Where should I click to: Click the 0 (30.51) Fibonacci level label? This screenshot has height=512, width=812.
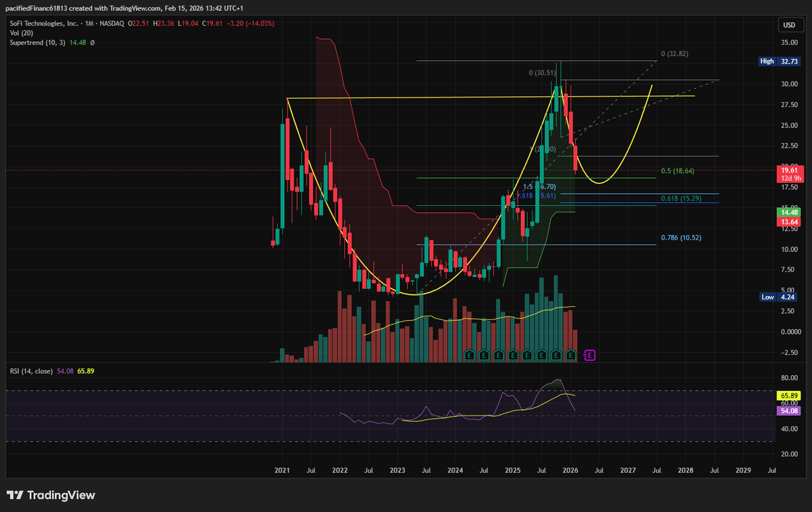tap(543, 72)
